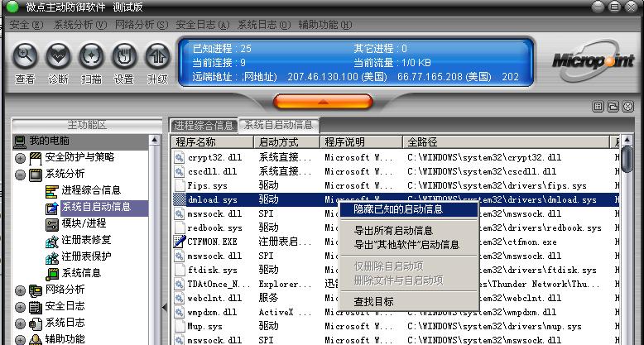Choose 隐藏已知的启动信息 from the context menu

tap(409, 209)
